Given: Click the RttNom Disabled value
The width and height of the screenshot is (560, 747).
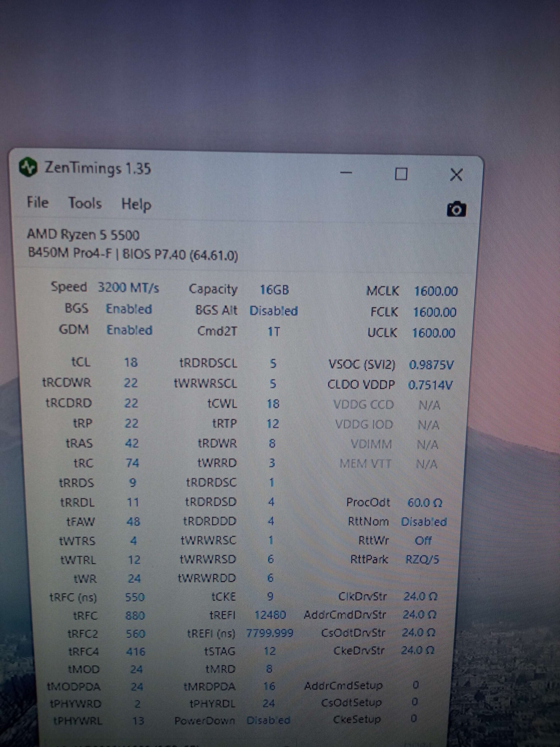Looking at the screenshot, I should [424, 522].
